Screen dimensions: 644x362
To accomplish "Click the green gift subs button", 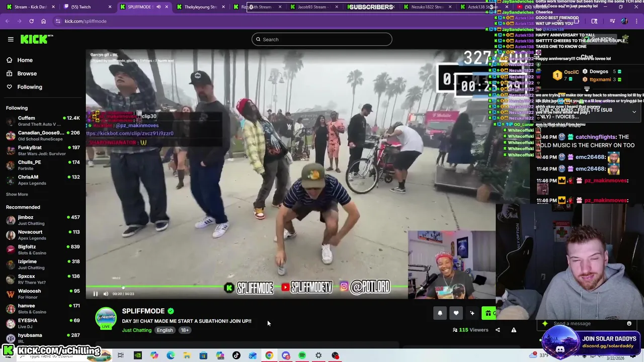I will pyautogui.click(x=489, y=313).
